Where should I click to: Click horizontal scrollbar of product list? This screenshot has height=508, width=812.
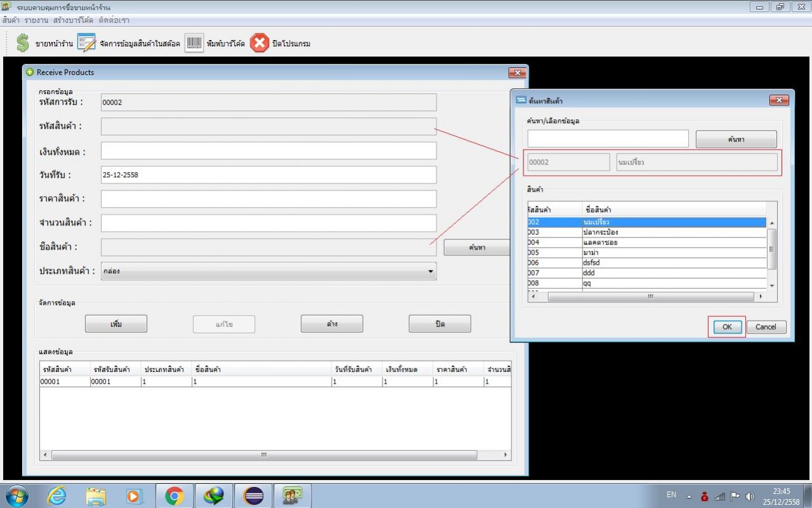pyautogui.click(x=650, y=297)
